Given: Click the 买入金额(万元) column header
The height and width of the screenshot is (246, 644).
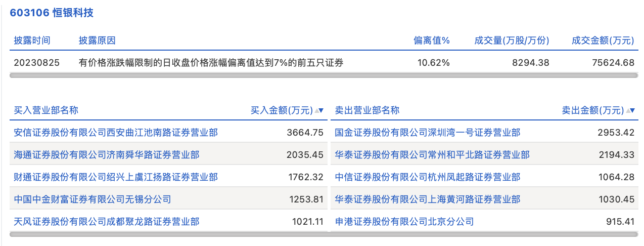Looking at the screenshot, I should [x=281, y=110].
